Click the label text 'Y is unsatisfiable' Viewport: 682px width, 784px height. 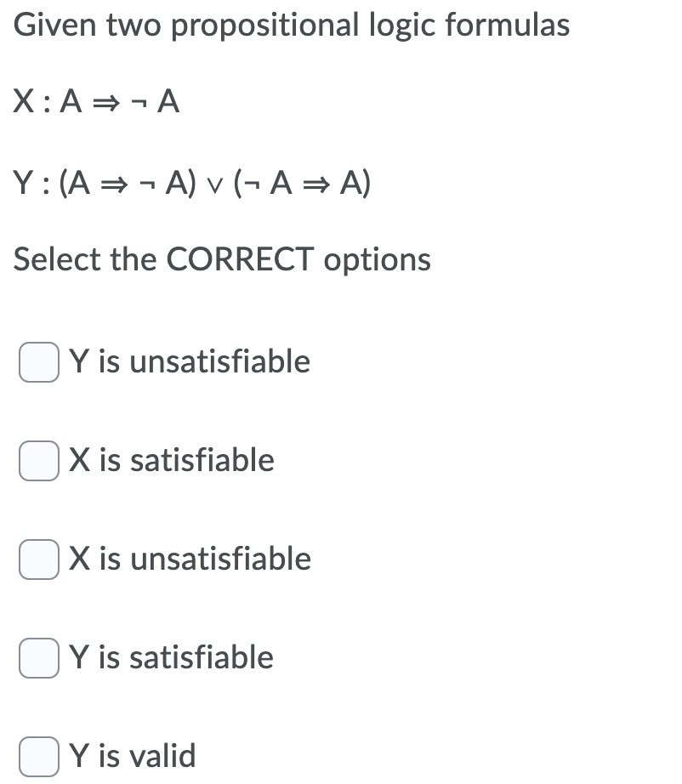click(x=188, y=361)
